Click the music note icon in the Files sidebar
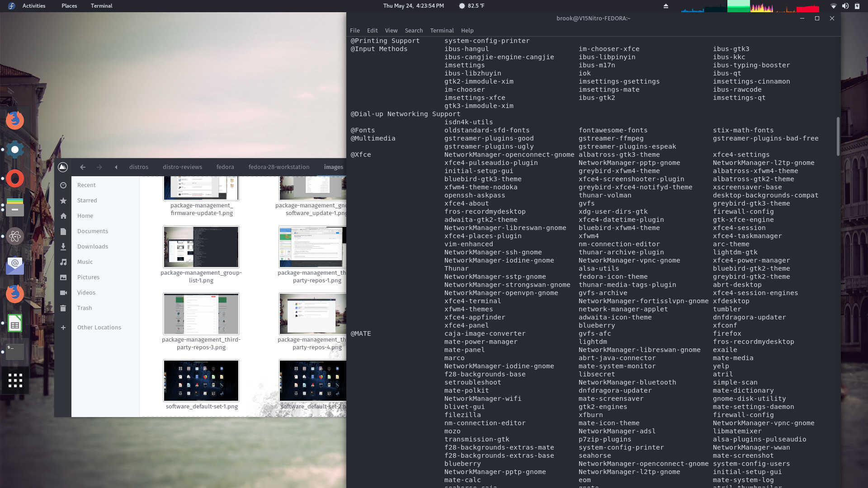The image size is (868, 488). [63, 262]
